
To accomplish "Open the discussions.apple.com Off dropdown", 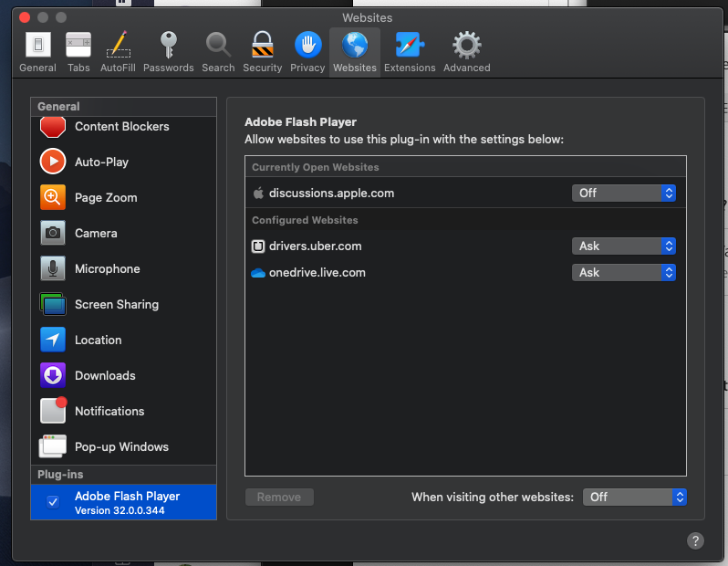I will pyautogui.click(x=623, y=193).
